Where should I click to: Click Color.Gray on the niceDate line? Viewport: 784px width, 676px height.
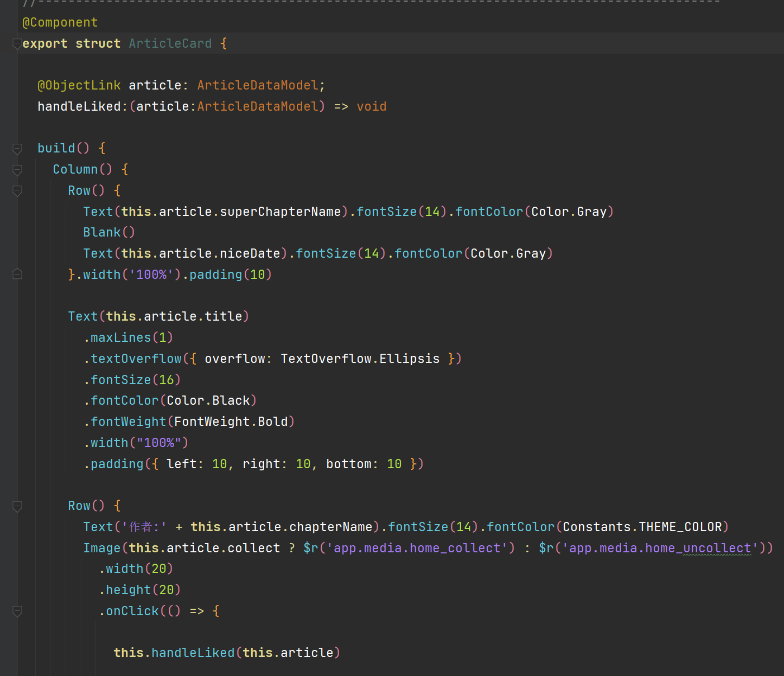tap(508, 253)
